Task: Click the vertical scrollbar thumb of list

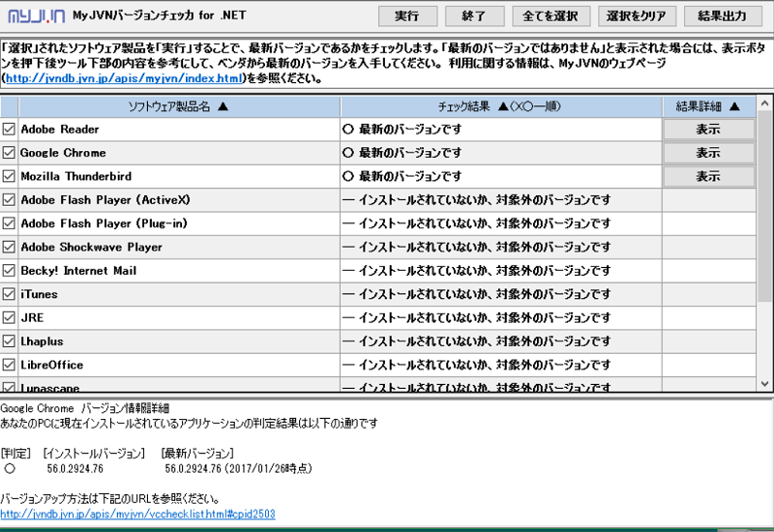Action: [764, 206]
